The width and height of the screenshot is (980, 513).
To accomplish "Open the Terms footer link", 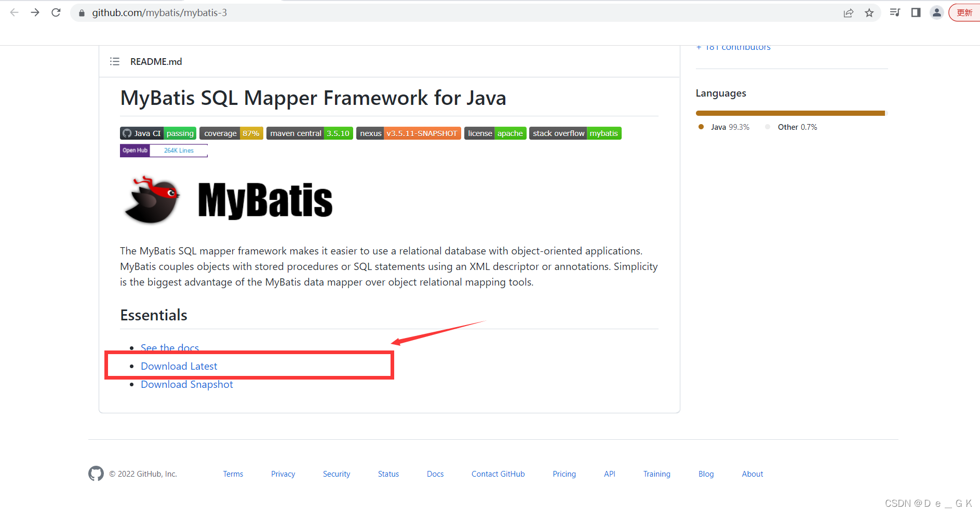I will pyautogui.click(x=233, y=474).
